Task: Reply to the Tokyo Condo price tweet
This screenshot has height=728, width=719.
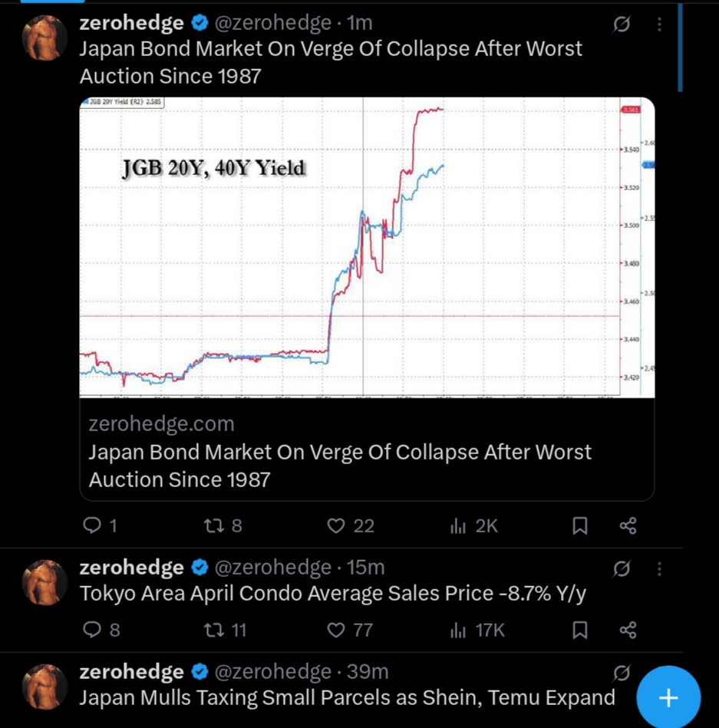Action: tap(92, 630)
